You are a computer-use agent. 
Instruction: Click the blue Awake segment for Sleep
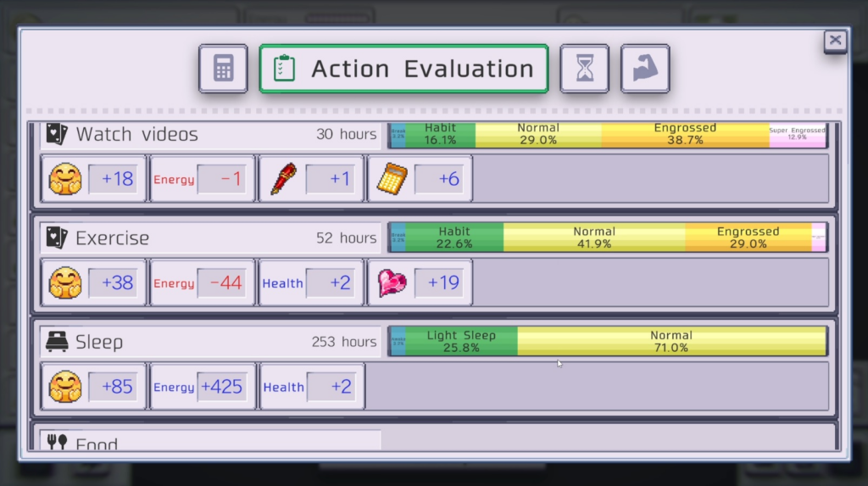[x=398, y=341]
